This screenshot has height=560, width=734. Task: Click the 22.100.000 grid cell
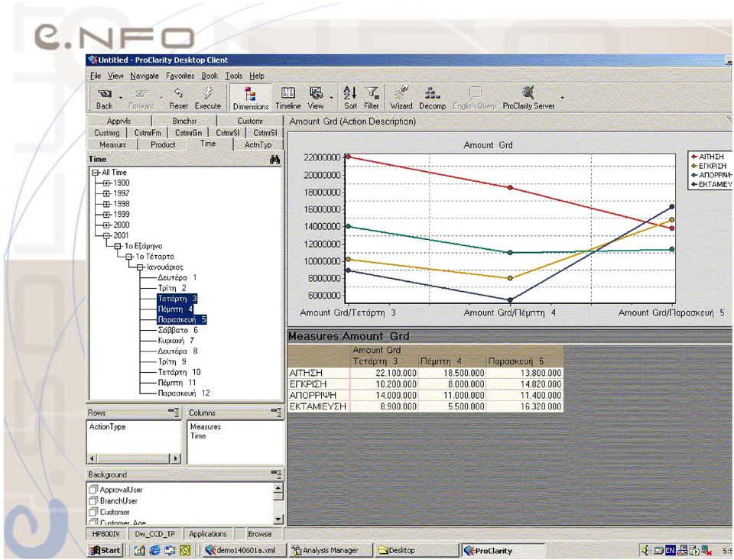[x=384, y=373]
